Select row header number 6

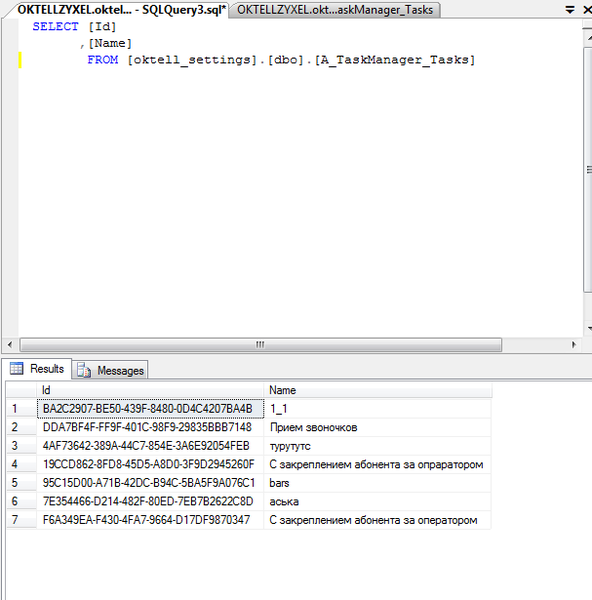[21, 501]
